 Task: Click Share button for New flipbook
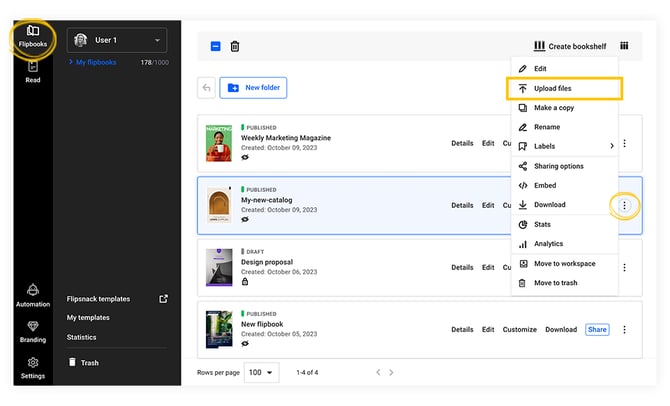[x=597, y=330]
